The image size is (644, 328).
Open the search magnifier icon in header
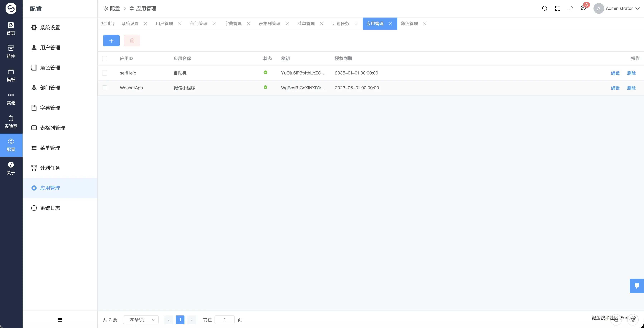coord(544,8)
